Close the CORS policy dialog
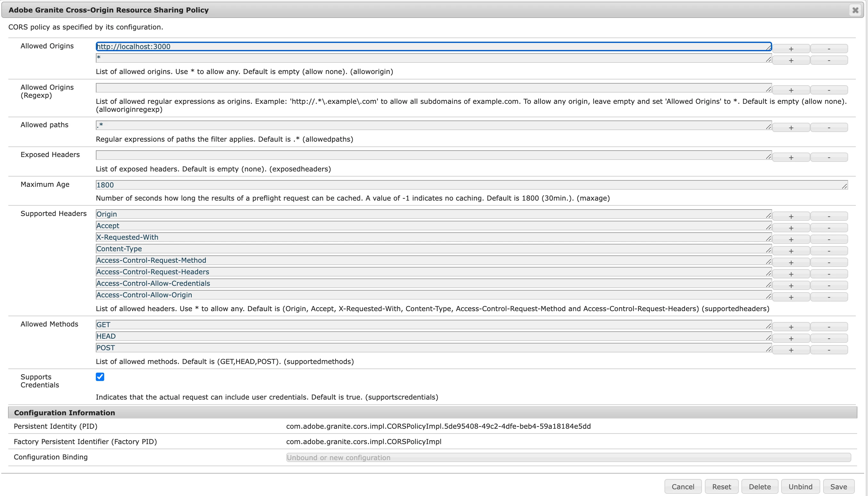This screenshot has width=868, height=496. [x=855, y=10]
